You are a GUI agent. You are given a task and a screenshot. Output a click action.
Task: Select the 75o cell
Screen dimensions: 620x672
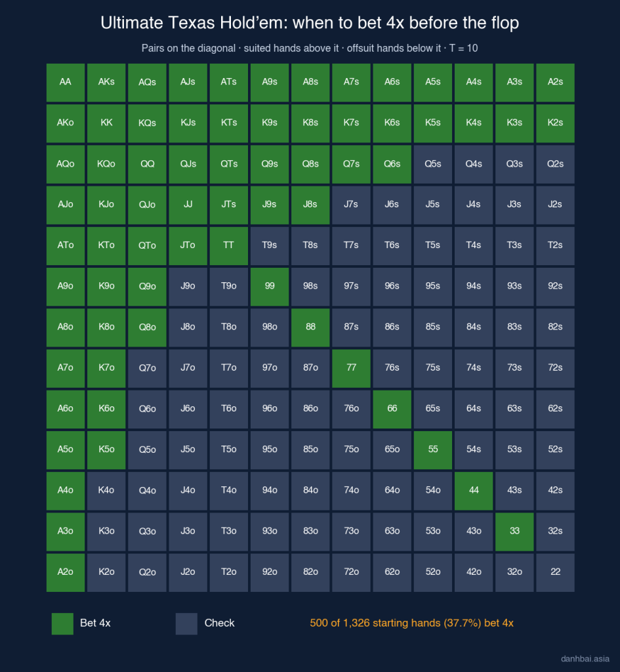point(352,450)
